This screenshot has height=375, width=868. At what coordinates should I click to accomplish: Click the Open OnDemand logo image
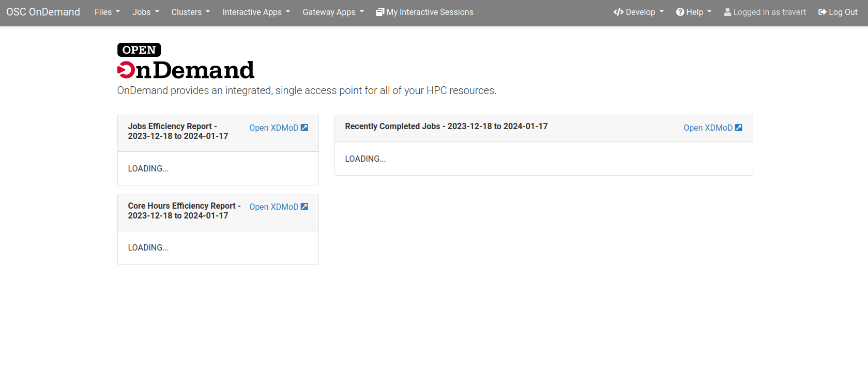[x=186, y=61]
